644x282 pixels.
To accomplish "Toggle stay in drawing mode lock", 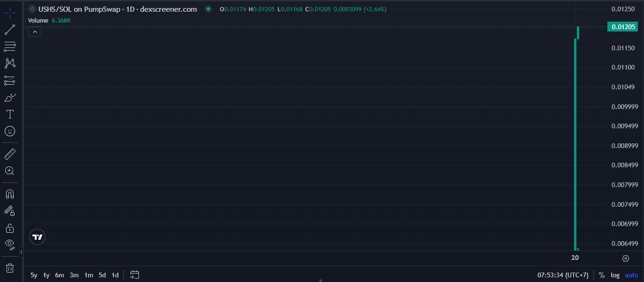I will (9, 211).
